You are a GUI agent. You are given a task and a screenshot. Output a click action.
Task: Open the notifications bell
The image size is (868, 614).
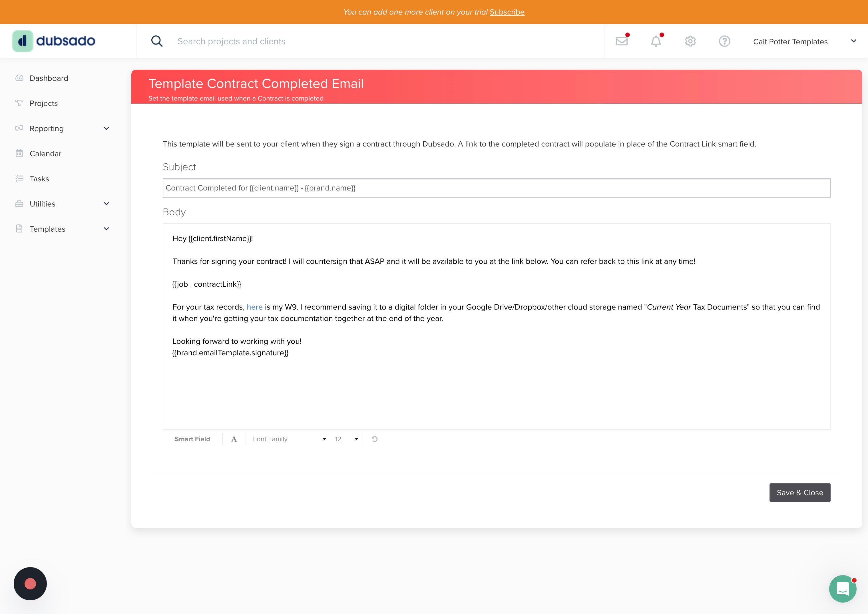(x=656, y=41)
